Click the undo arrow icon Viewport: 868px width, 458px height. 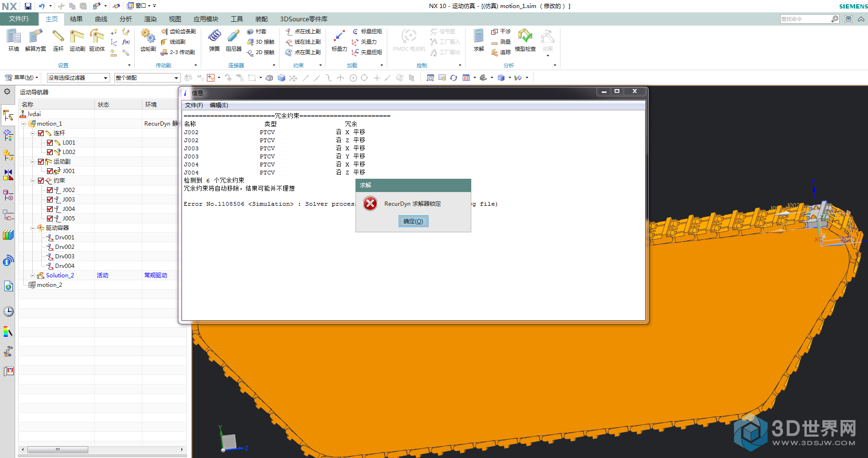pos(42,6)
